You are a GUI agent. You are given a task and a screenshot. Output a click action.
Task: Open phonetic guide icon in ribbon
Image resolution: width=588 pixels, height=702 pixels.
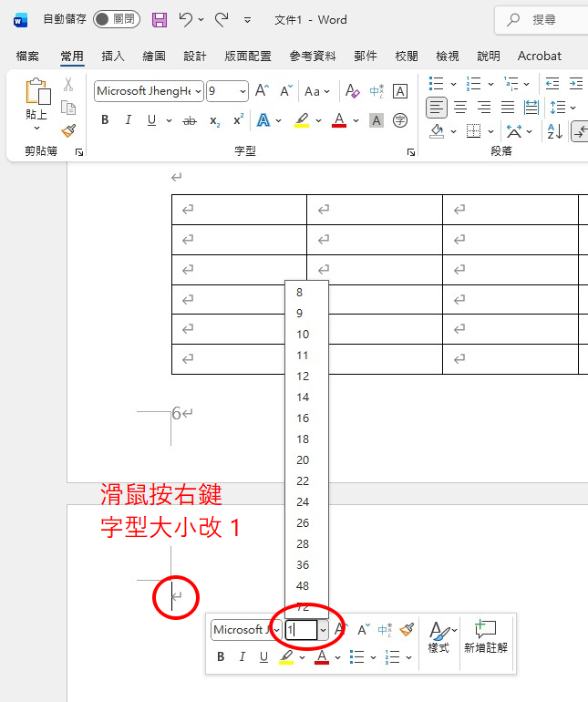click(x=377, y=91)
